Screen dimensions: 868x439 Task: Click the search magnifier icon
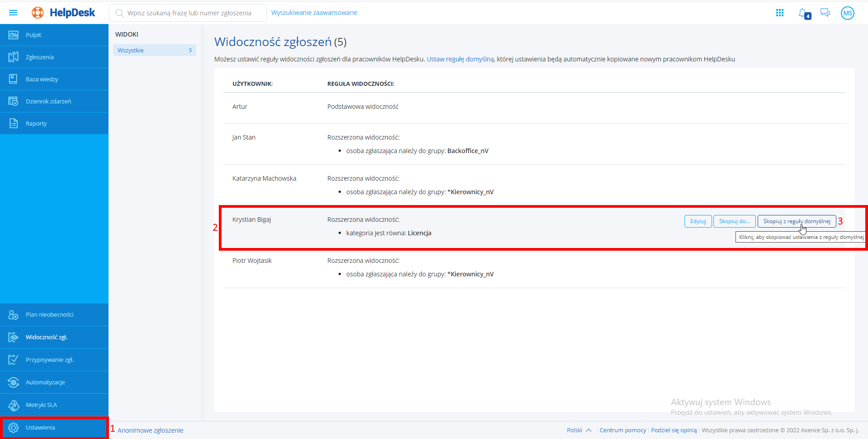coord(119,13)
